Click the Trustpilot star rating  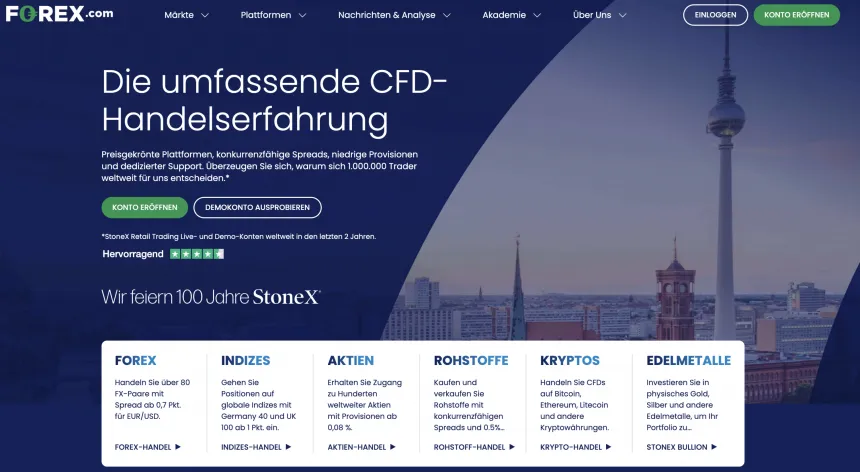point(197,254)
